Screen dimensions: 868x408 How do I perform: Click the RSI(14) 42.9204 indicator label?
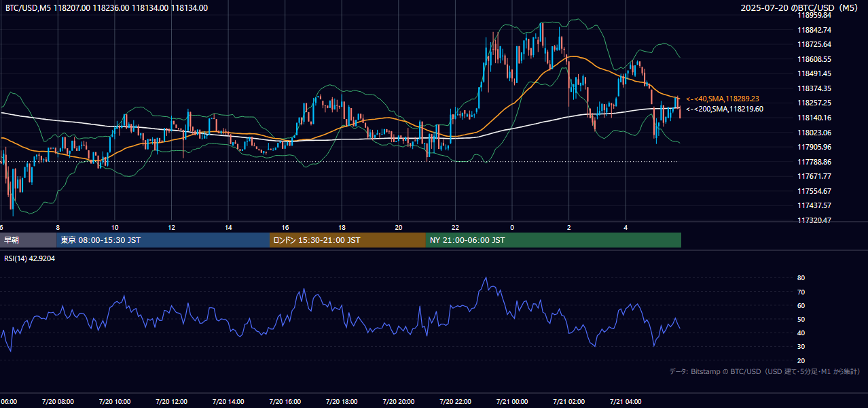[30, 258]
